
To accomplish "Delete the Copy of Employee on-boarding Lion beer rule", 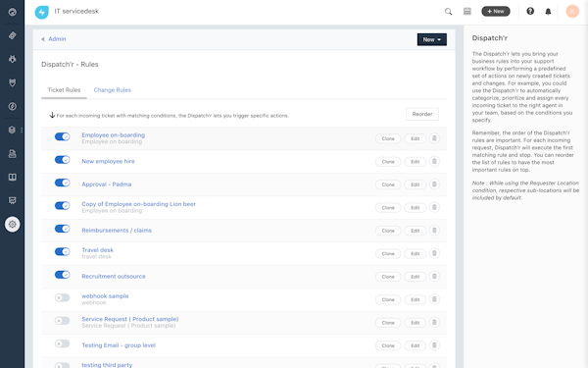I will coord(434,207).
